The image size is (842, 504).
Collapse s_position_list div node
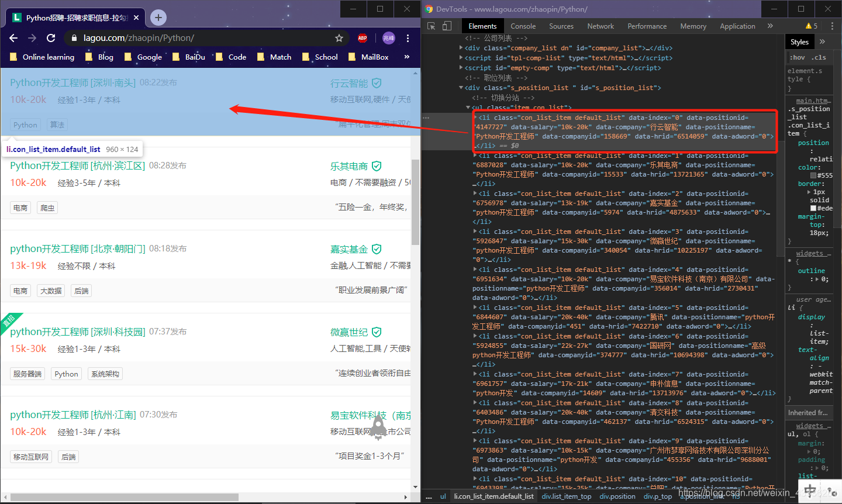(461, 88)
